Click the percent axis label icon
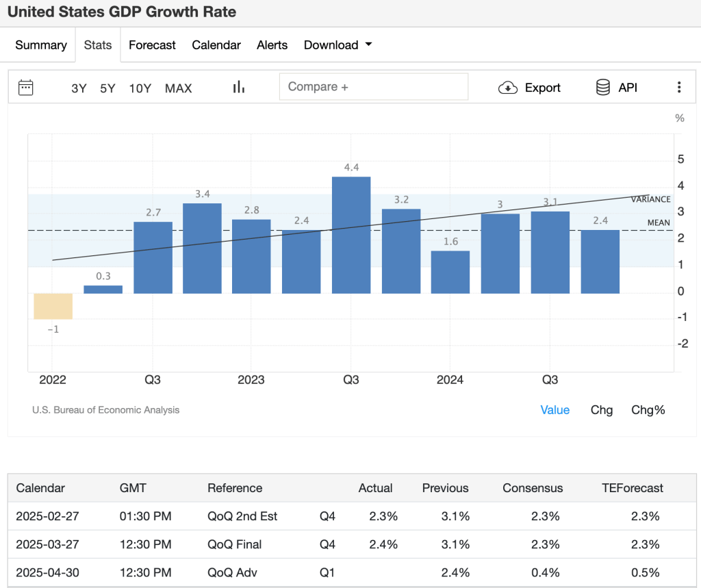Screen dimensions: 701x588 [679, 118]
